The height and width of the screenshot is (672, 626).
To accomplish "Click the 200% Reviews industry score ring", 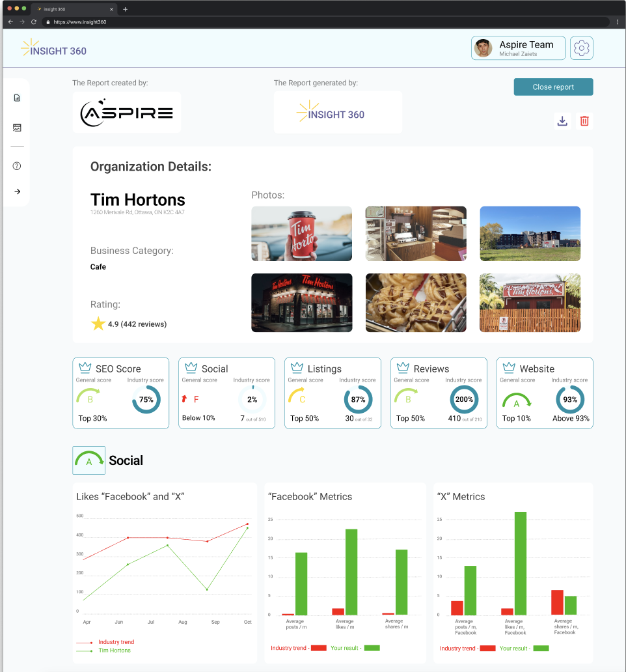I will pos(464,399).
